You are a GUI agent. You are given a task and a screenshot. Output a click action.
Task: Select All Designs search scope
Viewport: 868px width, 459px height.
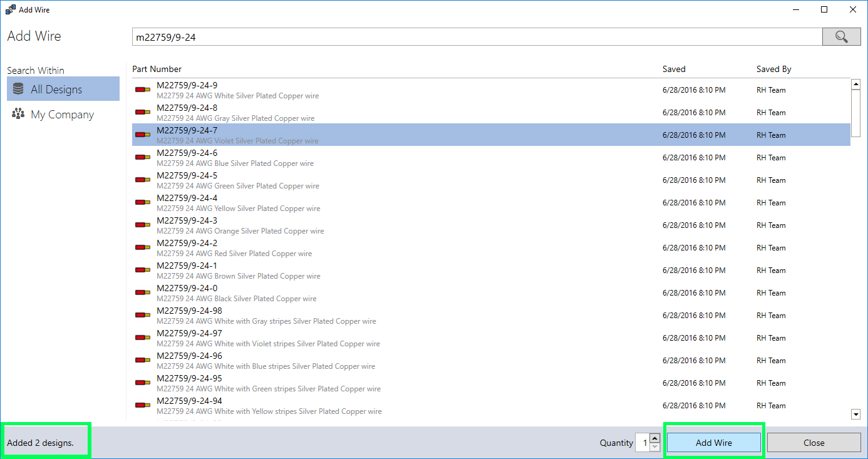[63, 89]
